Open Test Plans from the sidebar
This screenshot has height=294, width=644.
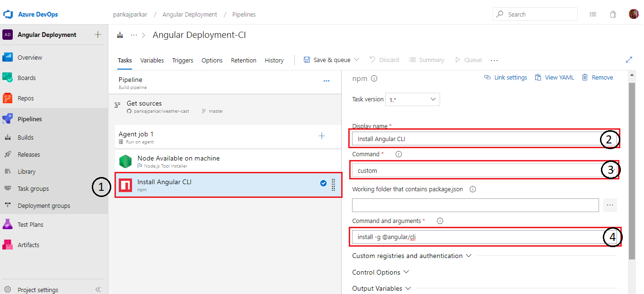pyautogui.click(x=31, y=224)
